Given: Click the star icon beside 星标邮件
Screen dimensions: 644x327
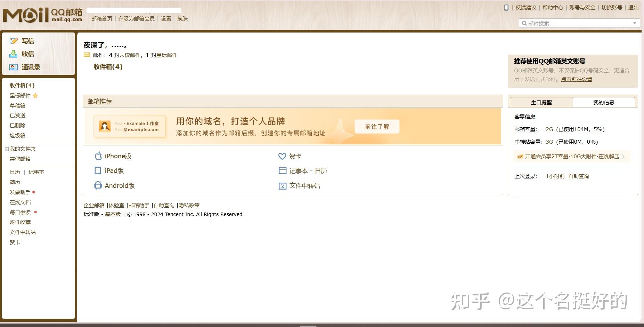Looking at the screenshot, I should 36,96.
